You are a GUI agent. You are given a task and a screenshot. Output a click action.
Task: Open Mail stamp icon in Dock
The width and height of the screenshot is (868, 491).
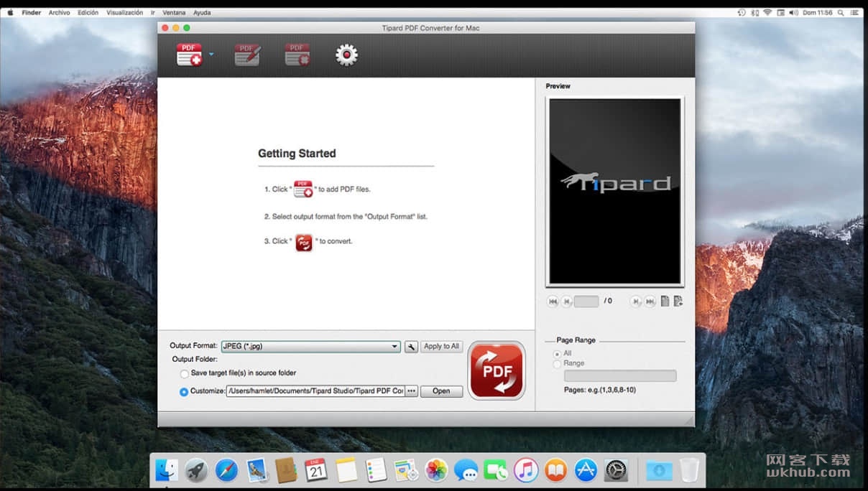pos(257,470)
